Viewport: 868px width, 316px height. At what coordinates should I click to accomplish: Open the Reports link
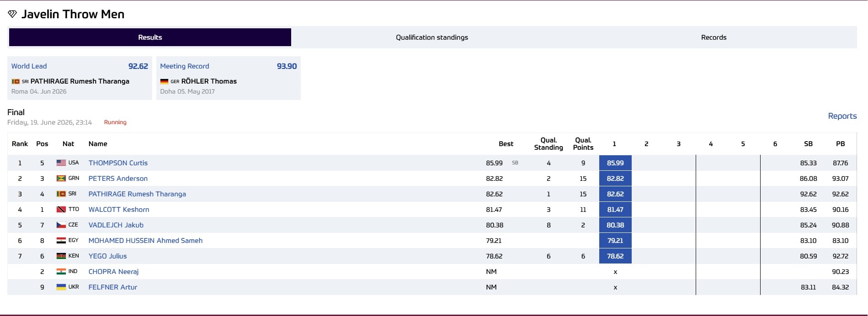(842, 116)
